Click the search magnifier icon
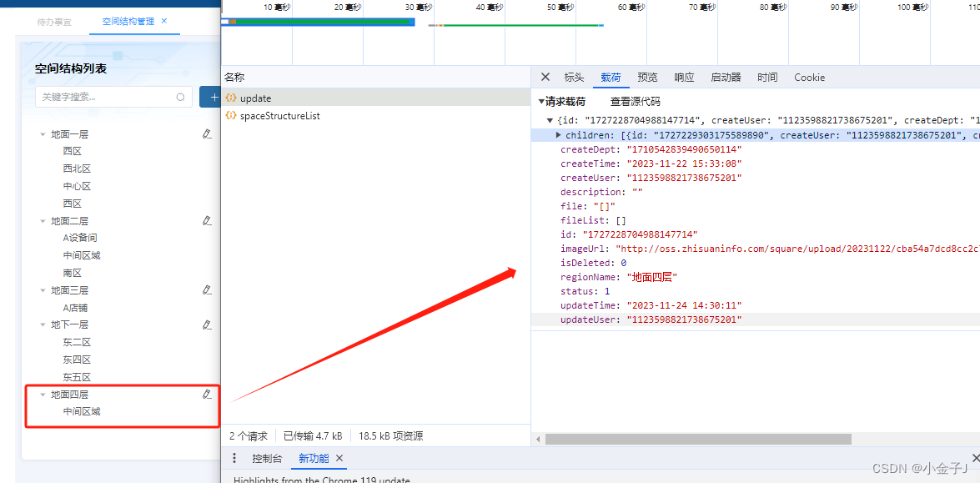The height and width of the screenshot is (483, 980). click(180, 97)
